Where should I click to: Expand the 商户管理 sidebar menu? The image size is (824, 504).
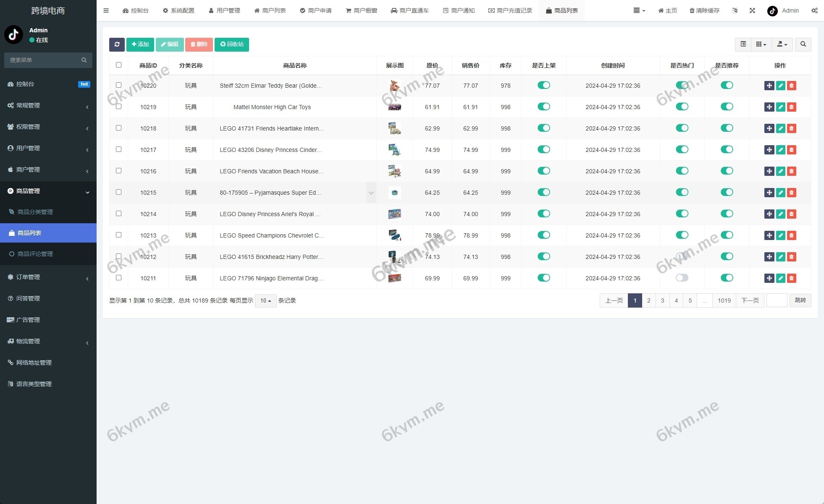click(48, 170)
